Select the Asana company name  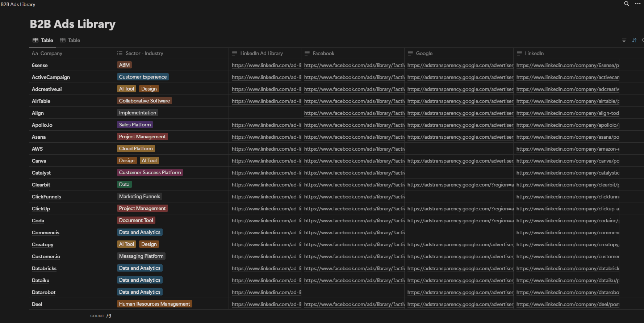[x=39, y=137]
